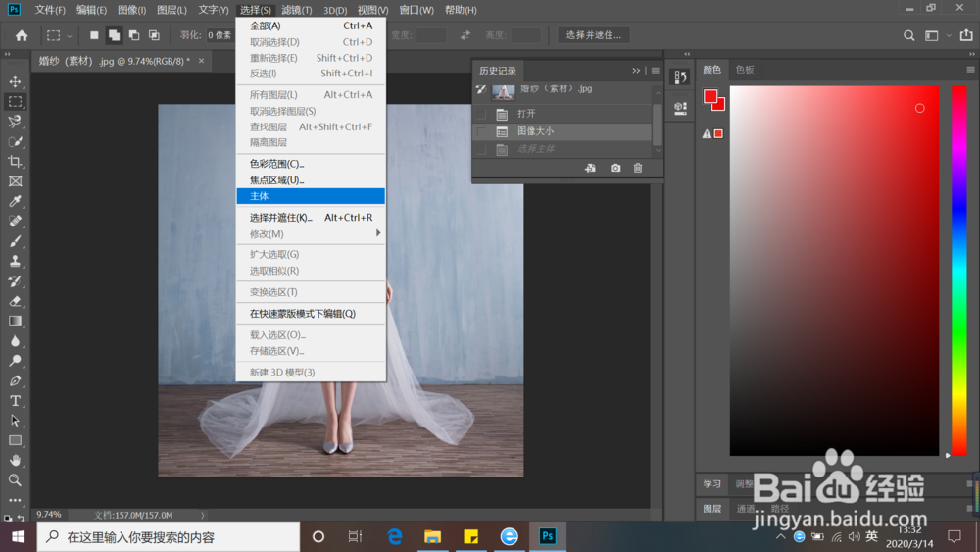Select the Healing Brush tool

tap(15, 222)
